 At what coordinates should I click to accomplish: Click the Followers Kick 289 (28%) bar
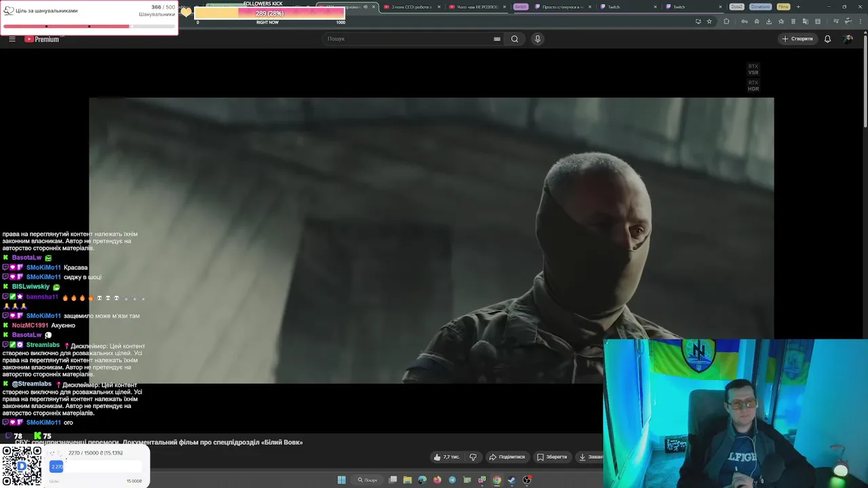(x=269, y=14)
